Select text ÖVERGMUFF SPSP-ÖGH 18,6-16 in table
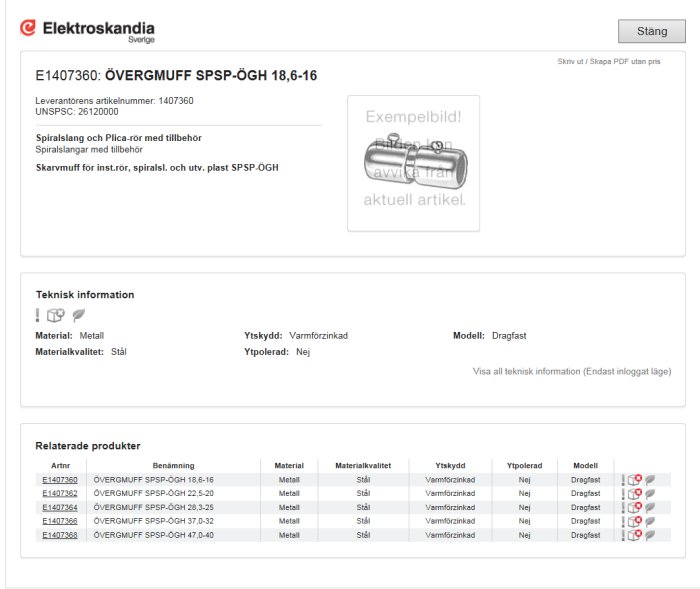The width and height of the screenshot is (700, 589). coord(154,480)
